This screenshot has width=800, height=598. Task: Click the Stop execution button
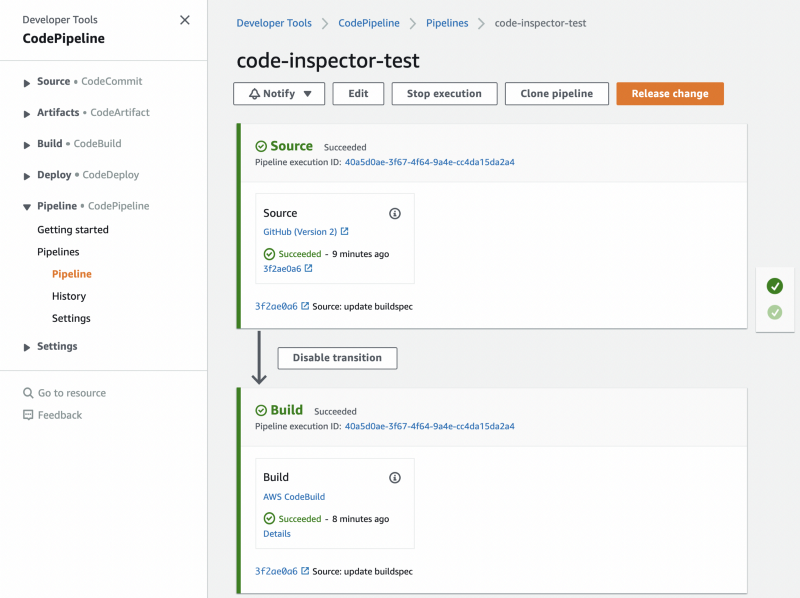tap(444, 94)
